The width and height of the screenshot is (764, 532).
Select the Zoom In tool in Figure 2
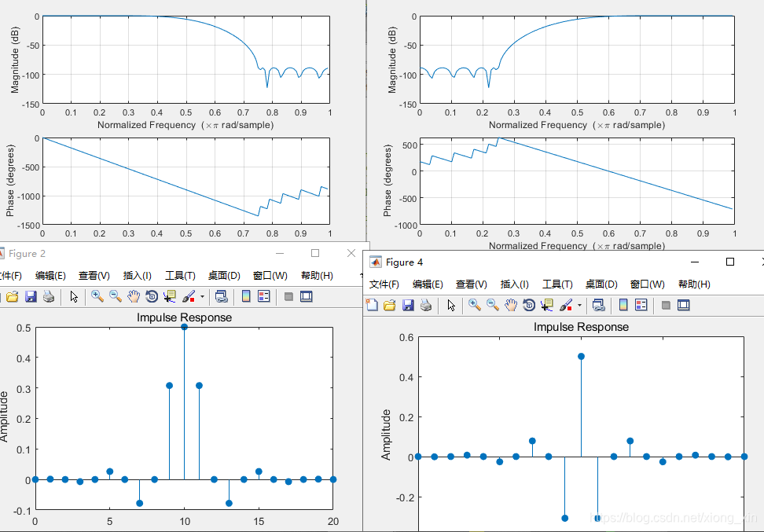97,297
